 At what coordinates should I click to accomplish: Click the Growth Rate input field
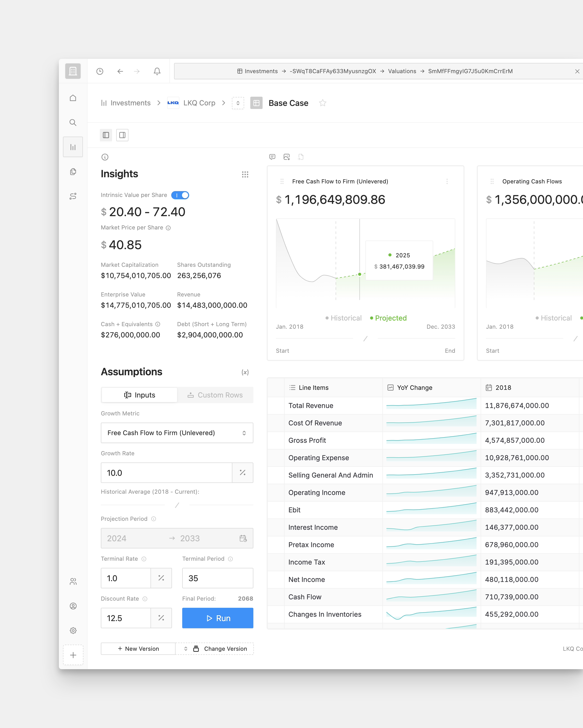click(x=167, y=473)
